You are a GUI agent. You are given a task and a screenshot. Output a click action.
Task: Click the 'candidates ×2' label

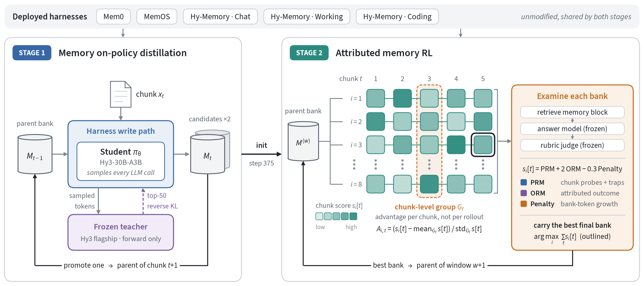click(x=210, y=119)
